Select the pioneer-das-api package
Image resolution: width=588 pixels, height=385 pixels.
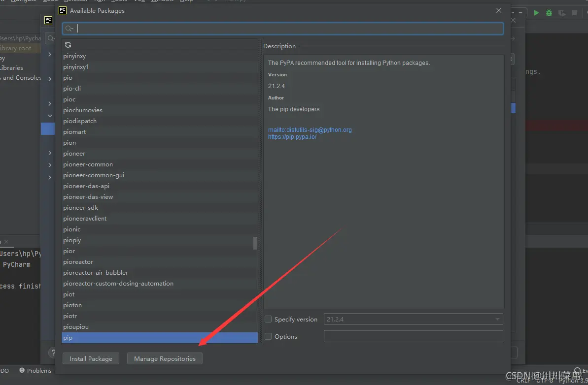[160, 186]
